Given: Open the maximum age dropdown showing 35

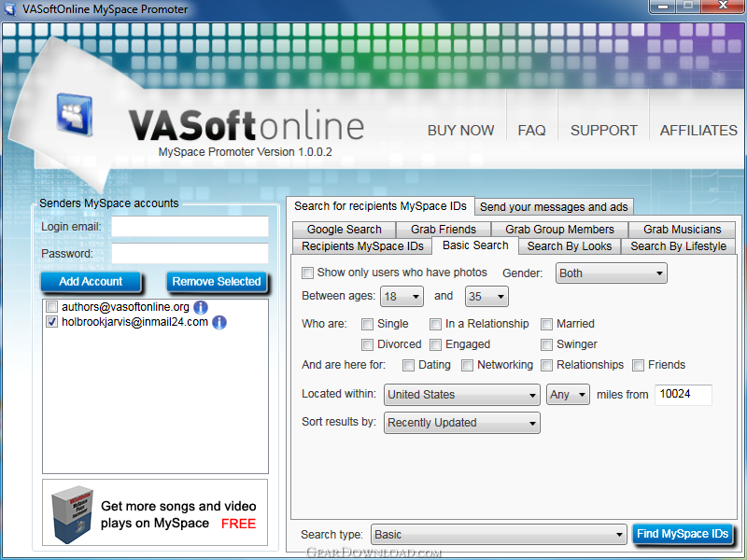Looking at the screenshot, I should [486, 296].
